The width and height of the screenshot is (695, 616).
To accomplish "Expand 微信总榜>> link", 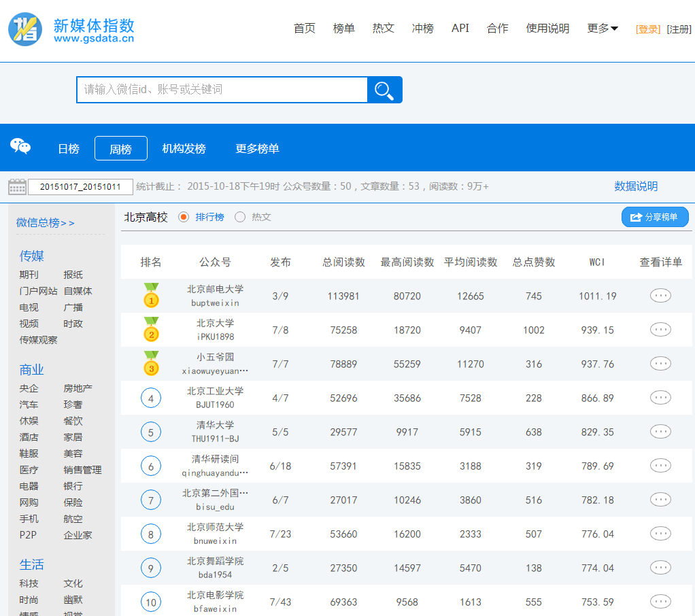I will [x=45, y=222].
